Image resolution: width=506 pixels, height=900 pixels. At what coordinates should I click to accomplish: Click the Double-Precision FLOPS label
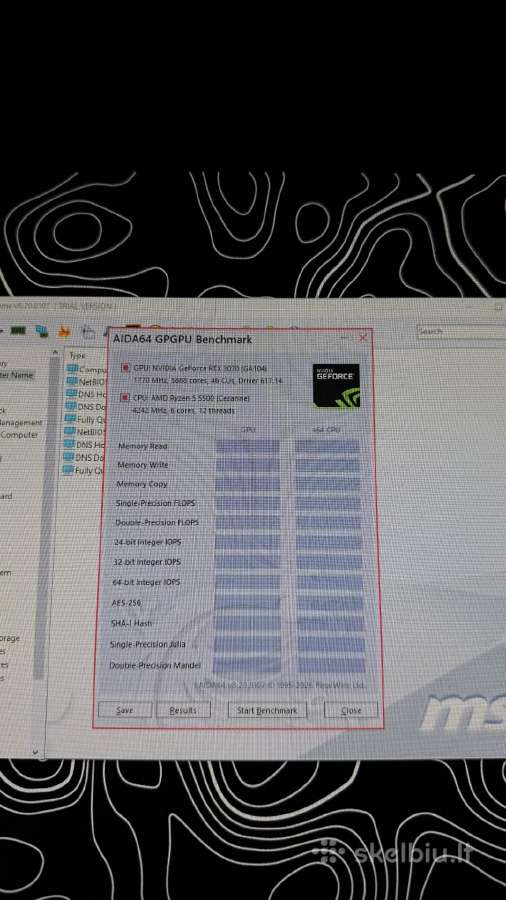157,523
